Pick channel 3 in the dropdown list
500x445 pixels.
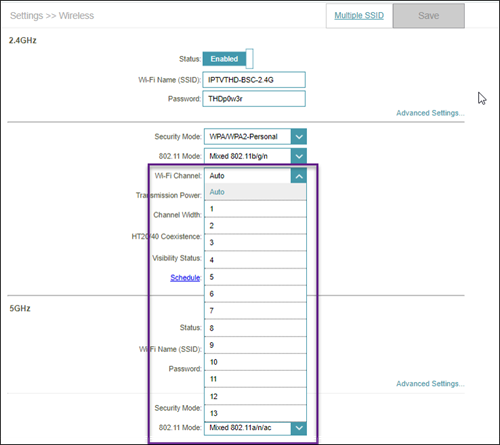255,243
